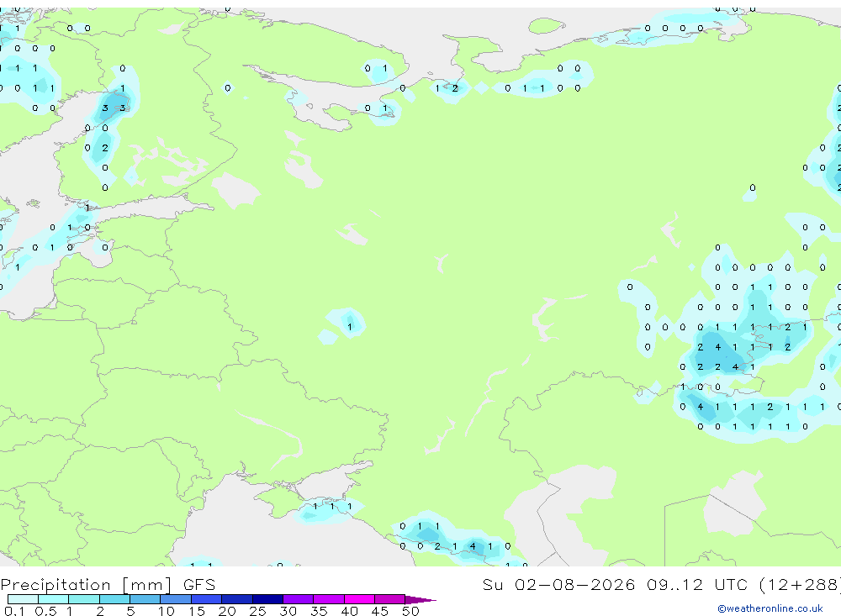
Task: Click the '0.1' legend scale label
Action: (14, 611)
